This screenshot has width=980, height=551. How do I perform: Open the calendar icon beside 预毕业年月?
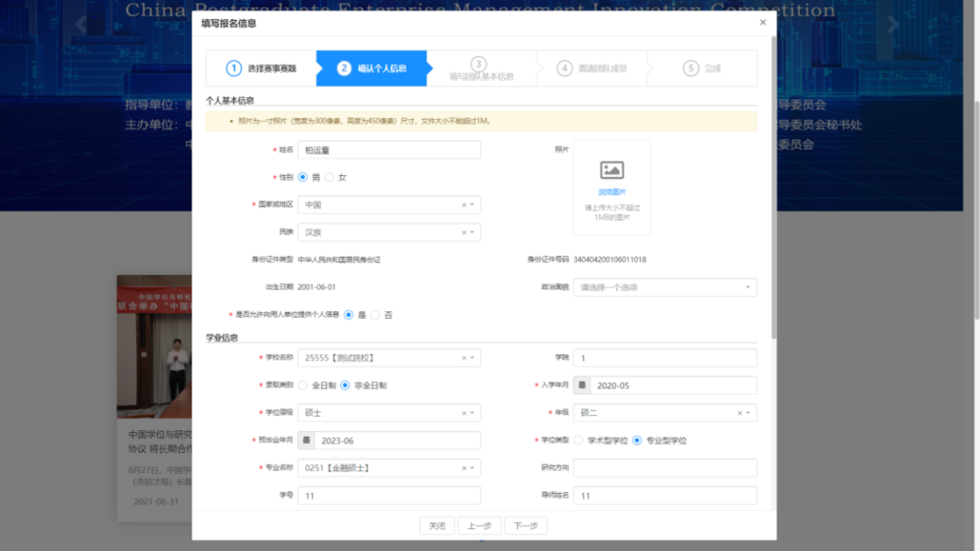pos(307,441)
